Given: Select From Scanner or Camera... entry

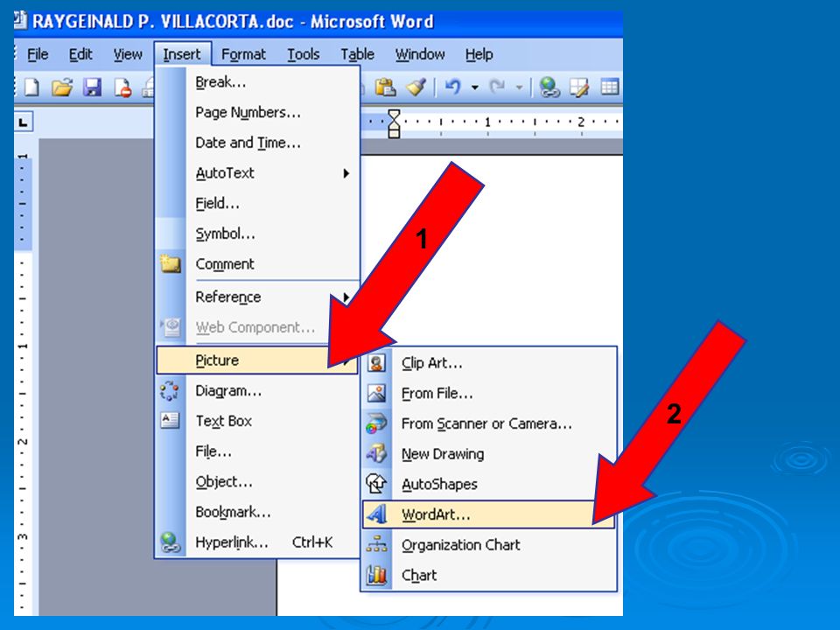Looking at the screenshot, I should (x=488, y=423).
